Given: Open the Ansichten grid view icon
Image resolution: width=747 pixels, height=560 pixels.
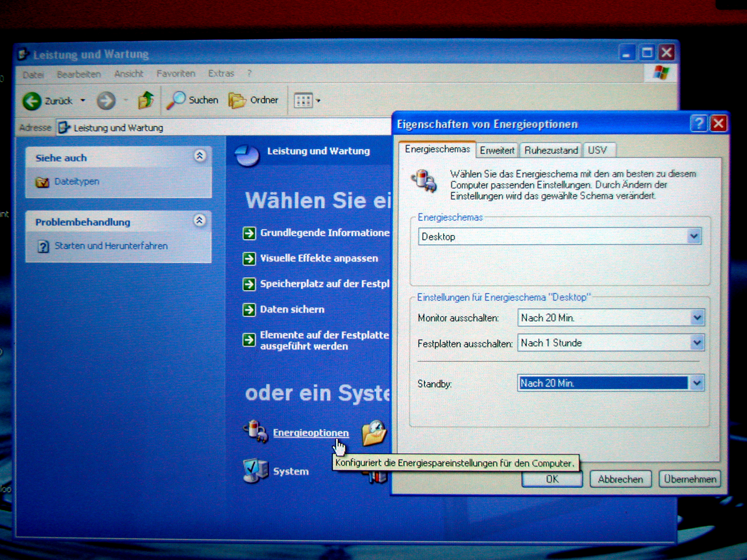Looking at the screenshot, I should pos(303,101).
